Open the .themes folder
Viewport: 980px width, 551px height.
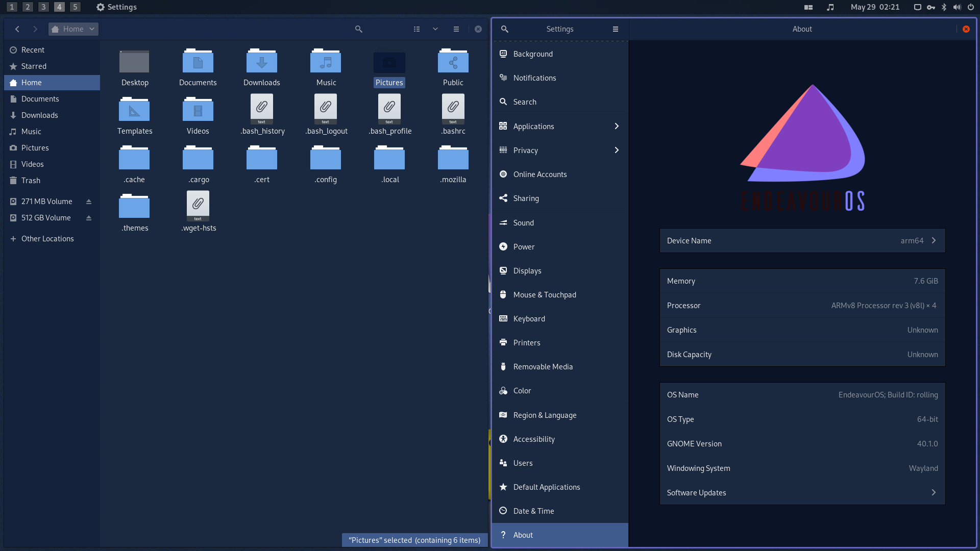[x=134, y=207]
